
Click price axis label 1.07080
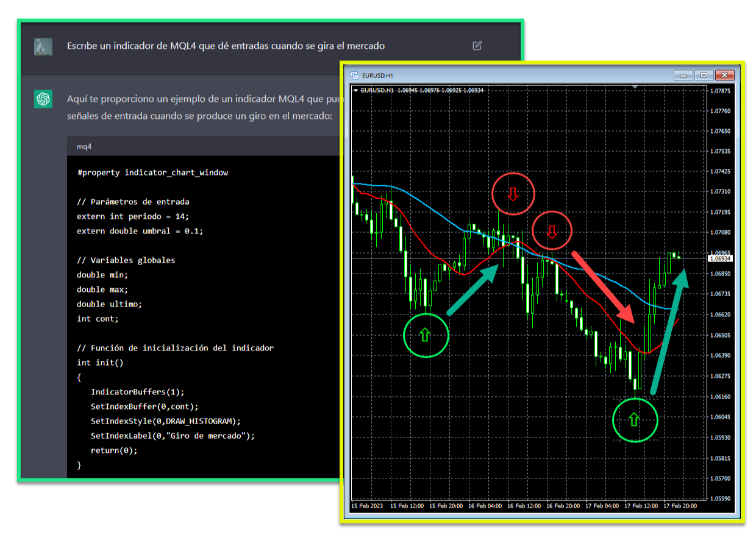click(721, 232)
